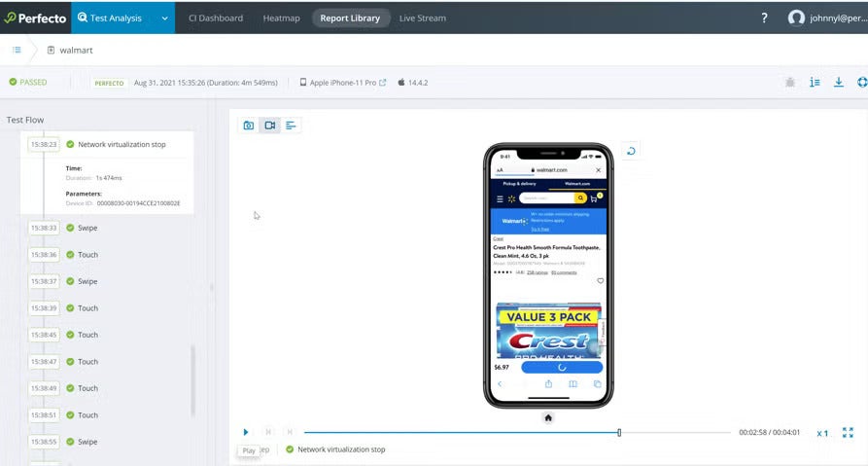Click the Device ID parameter value

[x=138, y=203]
